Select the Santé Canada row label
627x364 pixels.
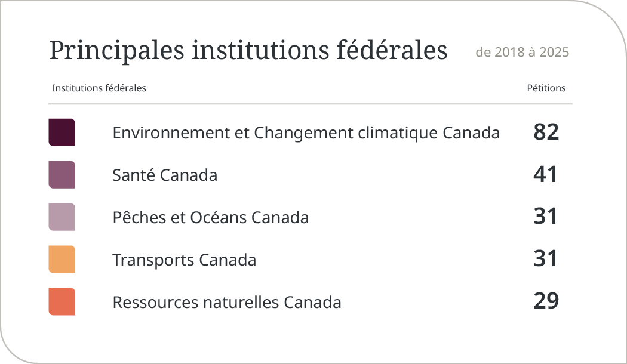point(165,175)
